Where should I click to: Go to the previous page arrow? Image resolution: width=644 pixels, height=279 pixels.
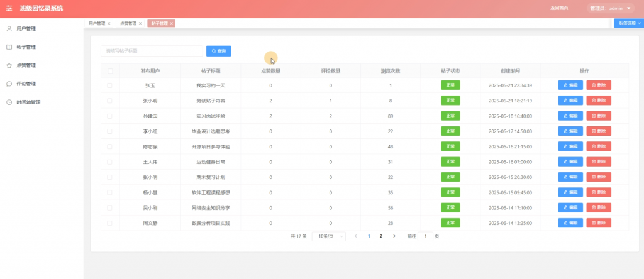tap(356, 236)
